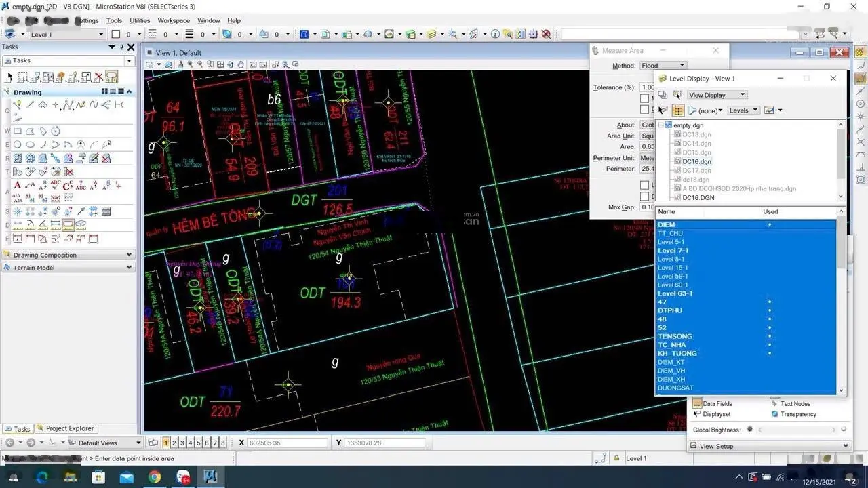
Task: Open File Explorer from the taskbar
Action: click(x=70, y=477)
